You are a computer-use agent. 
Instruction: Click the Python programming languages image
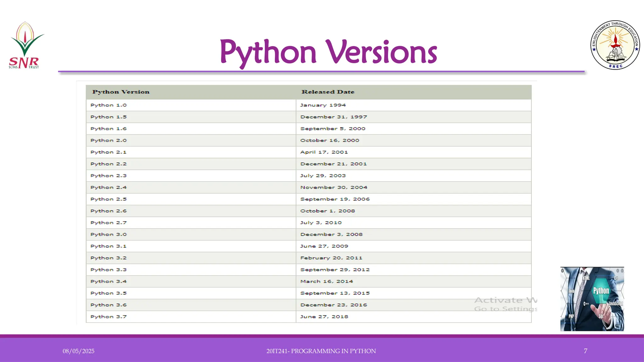click(592, 299)
